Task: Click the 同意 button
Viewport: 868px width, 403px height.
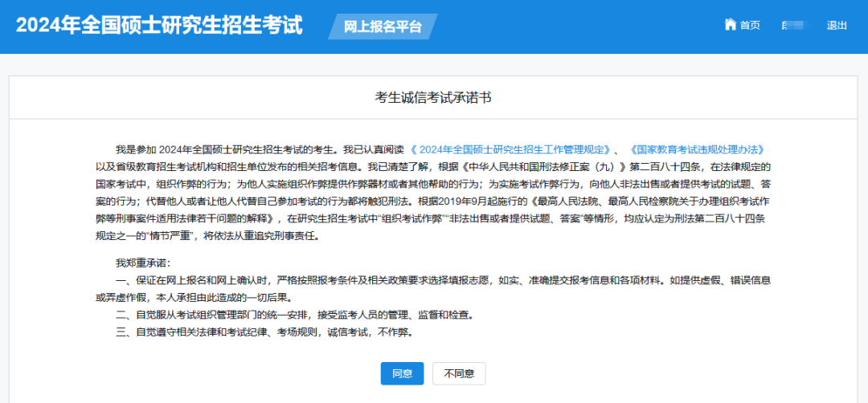Action: (x=402, y=374)
